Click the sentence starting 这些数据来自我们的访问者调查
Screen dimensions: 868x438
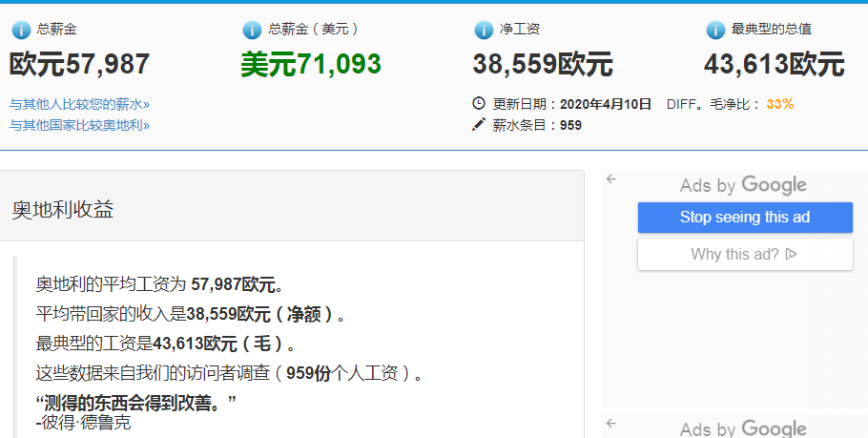230,373
